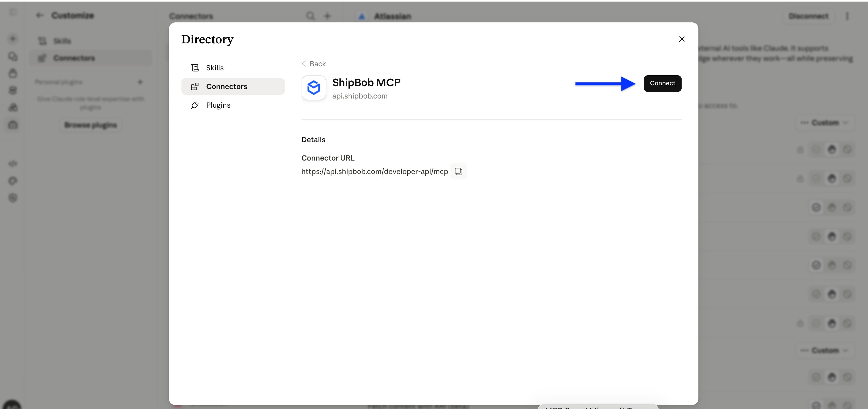
Task: Click the Connect button for ShipBob MCP
Action: 662,83
